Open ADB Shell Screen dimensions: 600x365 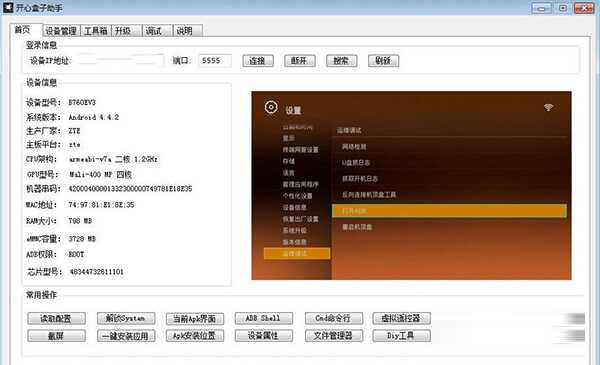click(264, 318)
